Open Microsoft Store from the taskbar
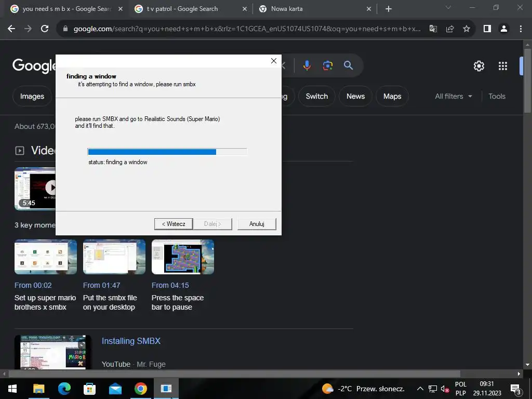Viewport: 532px width, 399px height. (89, 389)
